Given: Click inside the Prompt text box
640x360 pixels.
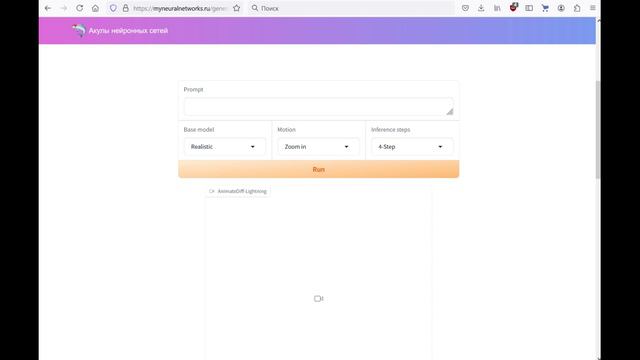Looking at the screenshot, I should click(x=318, y=107).
